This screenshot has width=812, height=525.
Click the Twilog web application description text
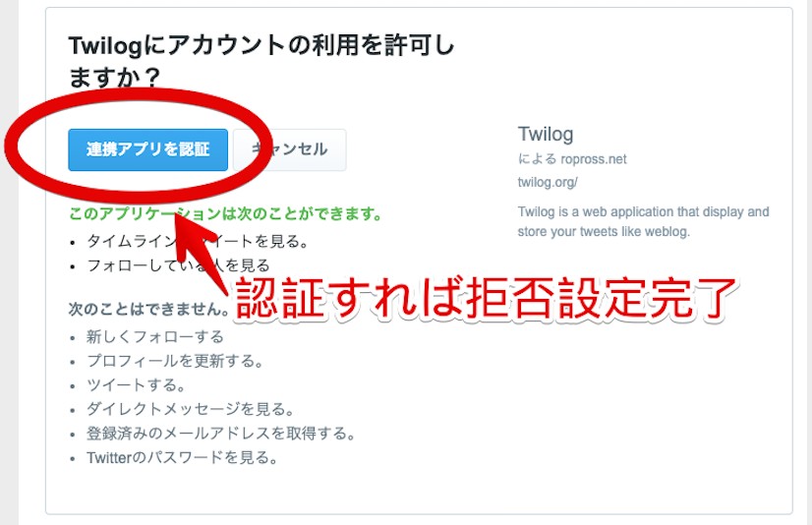[x=643, y=221]
